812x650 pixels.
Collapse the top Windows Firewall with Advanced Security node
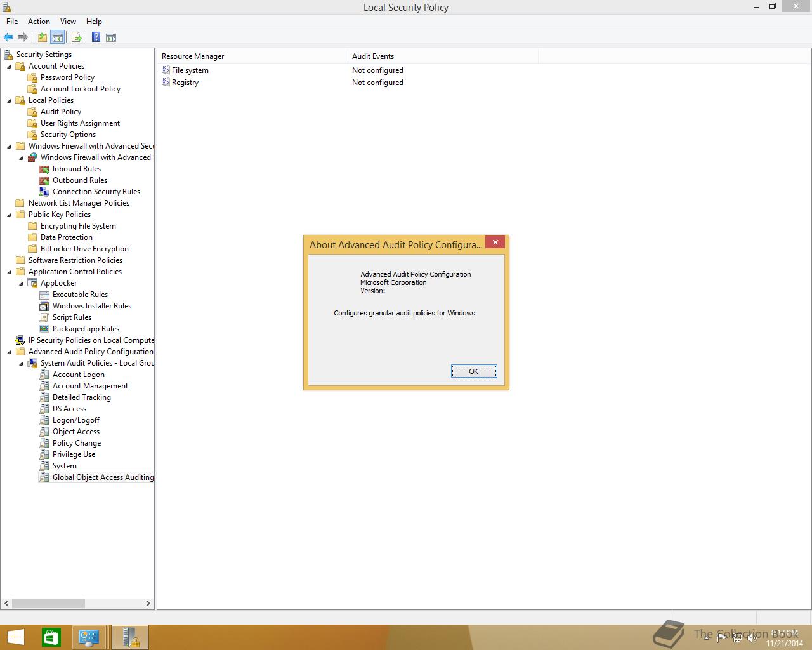pyautogui.click(x=9, y=146)
